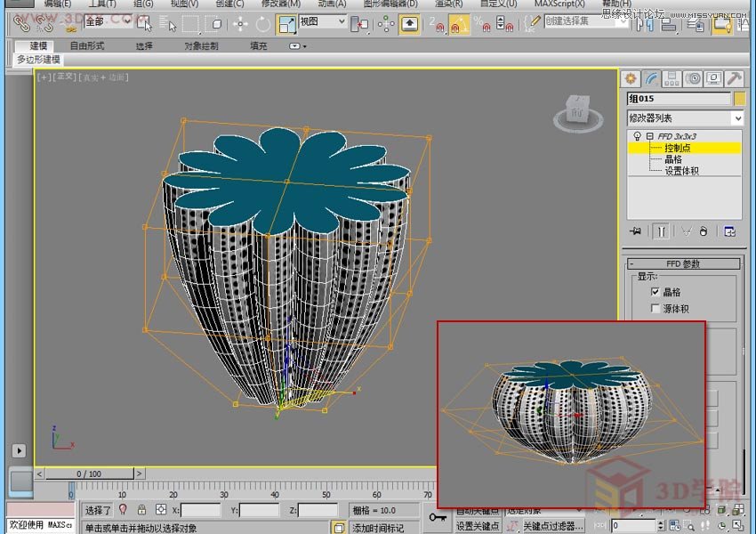Select the 设置体积 sub-object level
Viewport: 756px width, 534px height.
point(682,171)
